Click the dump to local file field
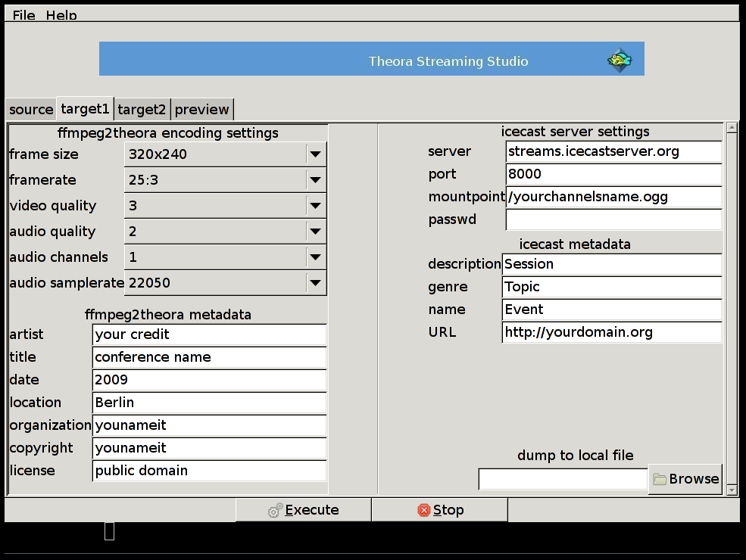This screenshot has height=560, width=746. point(563,479)
